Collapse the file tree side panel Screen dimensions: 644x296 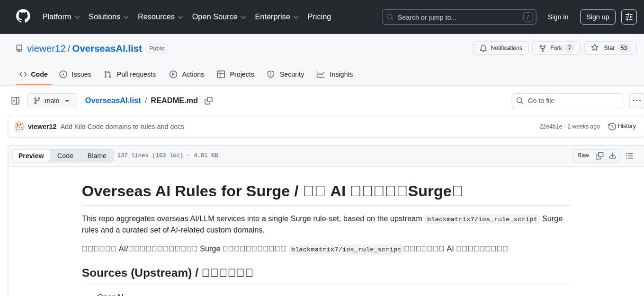[x=16, y=101]
